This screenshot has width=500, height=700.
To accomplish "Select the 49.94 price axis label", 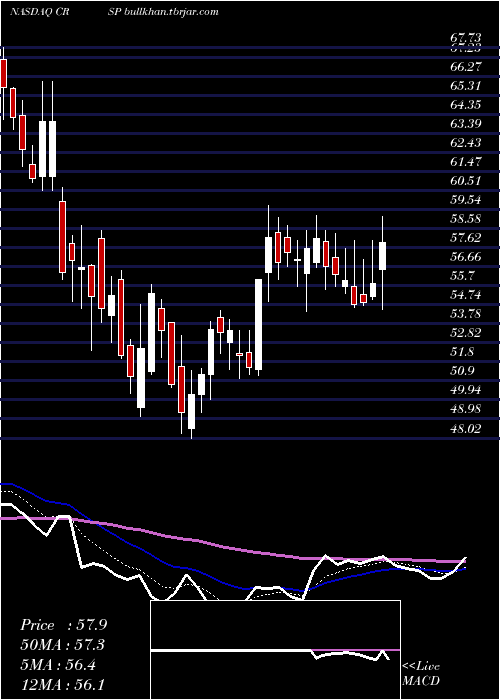I will (465, 390).
